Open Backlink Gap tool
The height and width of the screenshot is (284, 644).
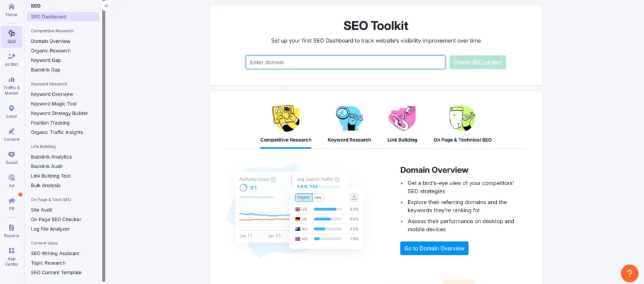point(45,69)
